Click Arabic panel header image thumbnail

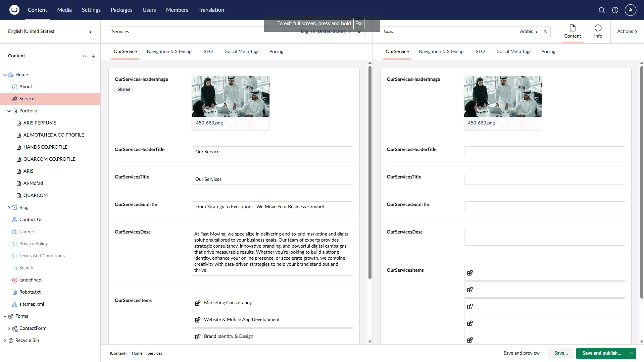point(503,97)
